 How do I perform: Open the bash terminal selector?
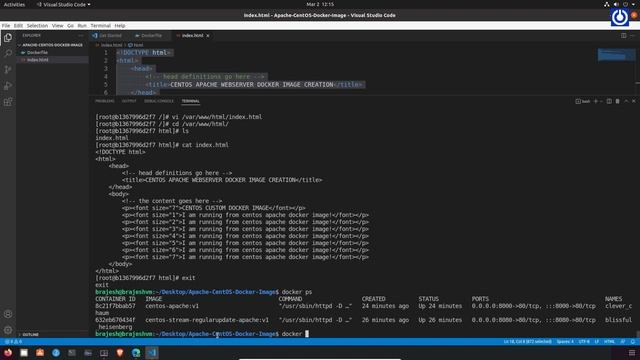(x=582, y=101)
